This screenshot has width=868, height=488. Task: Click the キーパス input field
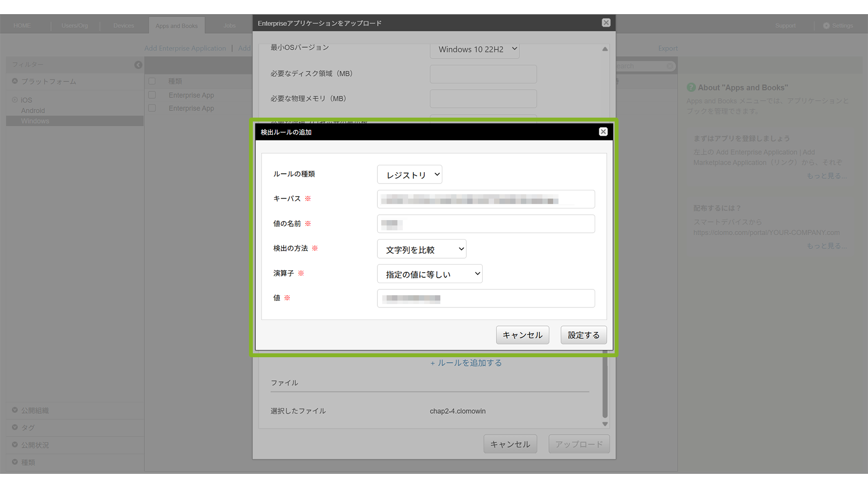pyautogui.click(x=486, y=200)
